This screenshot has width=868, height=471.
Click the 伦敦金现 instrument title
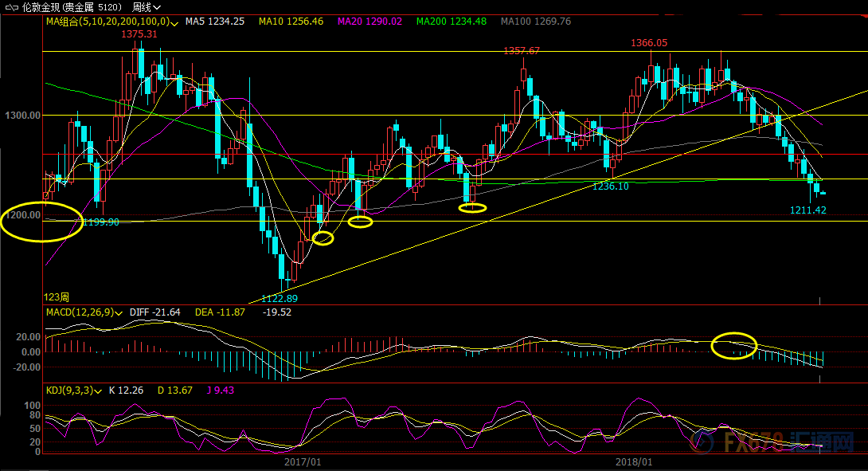42,7
